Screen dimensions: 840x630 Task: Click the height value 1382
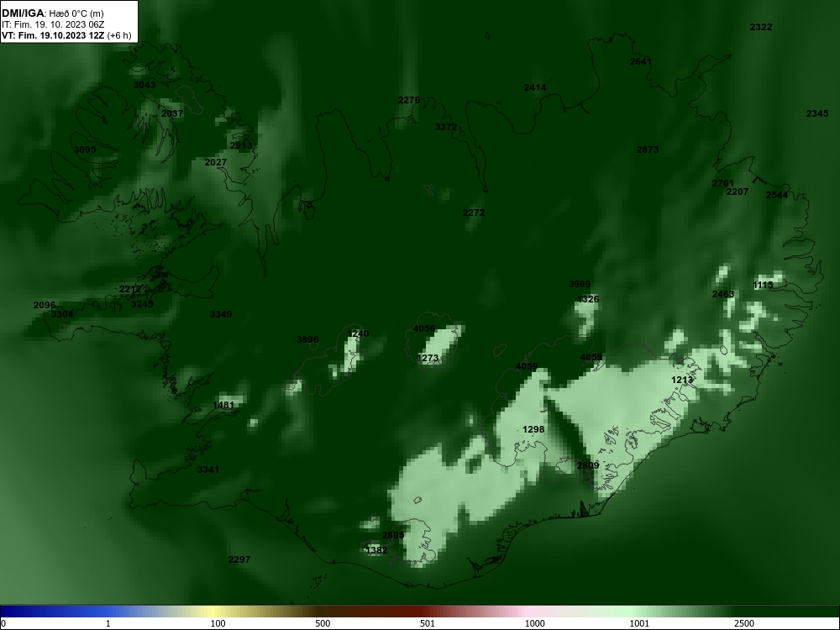[x=375, y=550]
